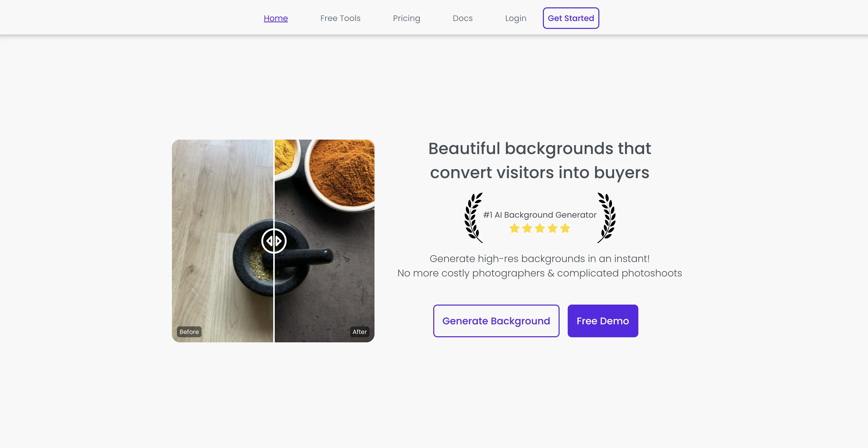Open the Docs navigation link
This screenshot has height=448, width=868.
(x=463, y=18)
